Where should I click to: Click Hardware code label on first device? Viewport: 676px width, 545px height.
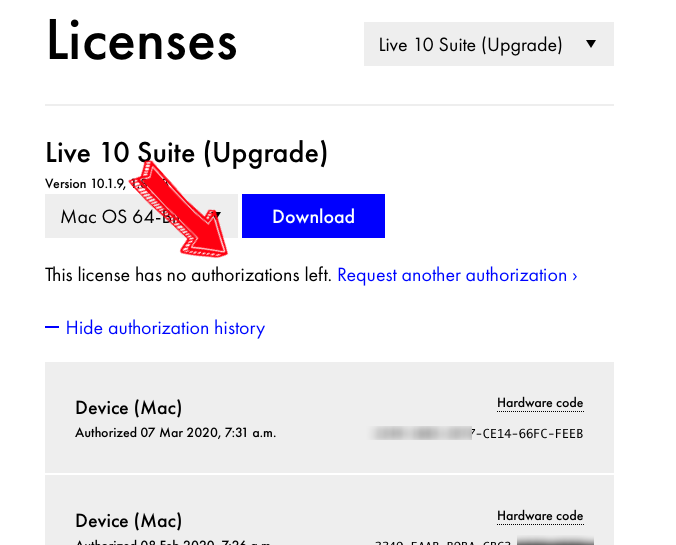(x=540, y=403)
